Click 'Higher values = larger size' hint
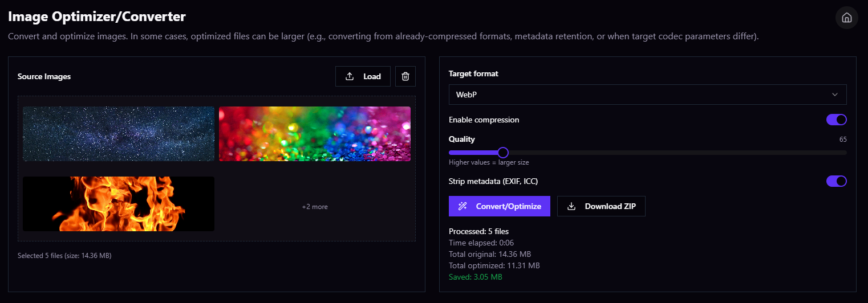This screenshot has height=303, width=868. (x=489, y=162)
